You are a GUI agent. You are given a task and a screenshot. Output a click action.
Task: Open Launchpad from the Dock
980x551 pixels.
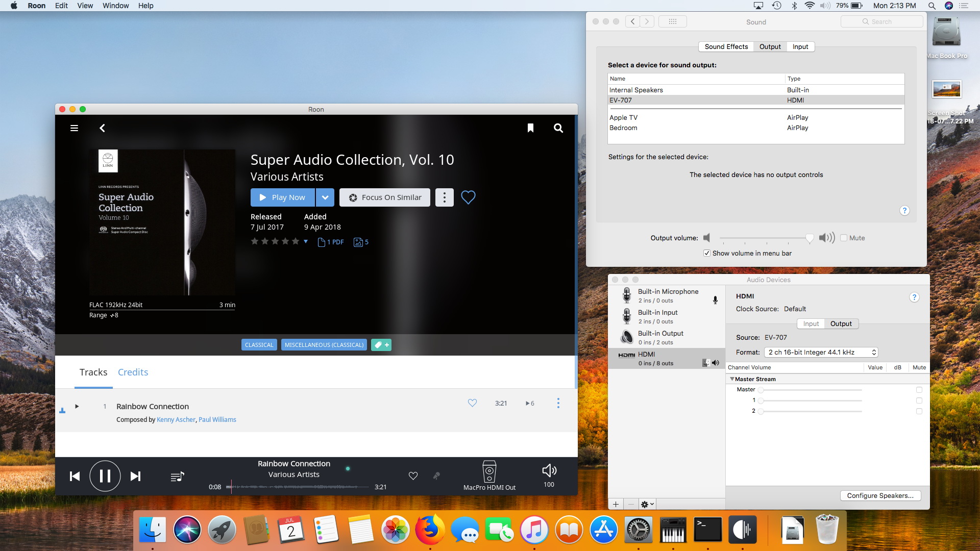tap(222, 530)
